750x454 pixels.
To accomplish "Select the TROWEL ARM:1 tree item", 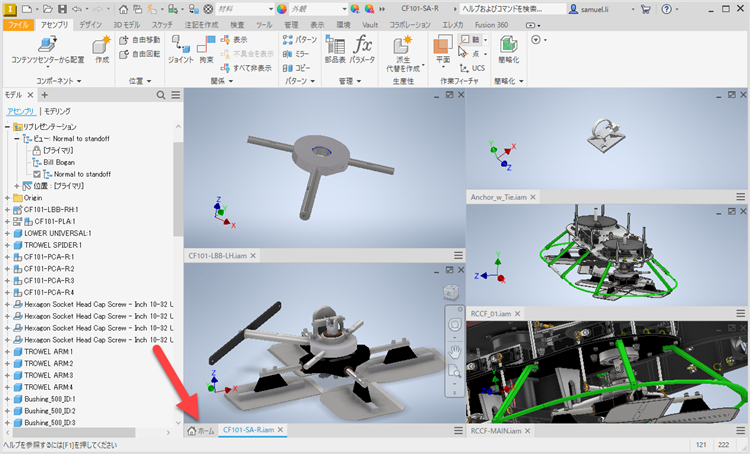I will coord(48,352).
